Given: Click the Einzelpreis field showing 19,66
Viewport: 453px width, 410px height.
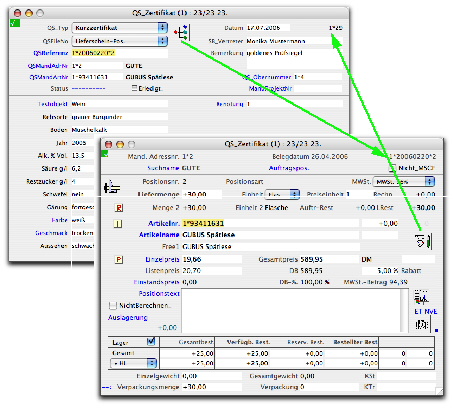Looking at the screenshot, I should (x=212, y=259).
